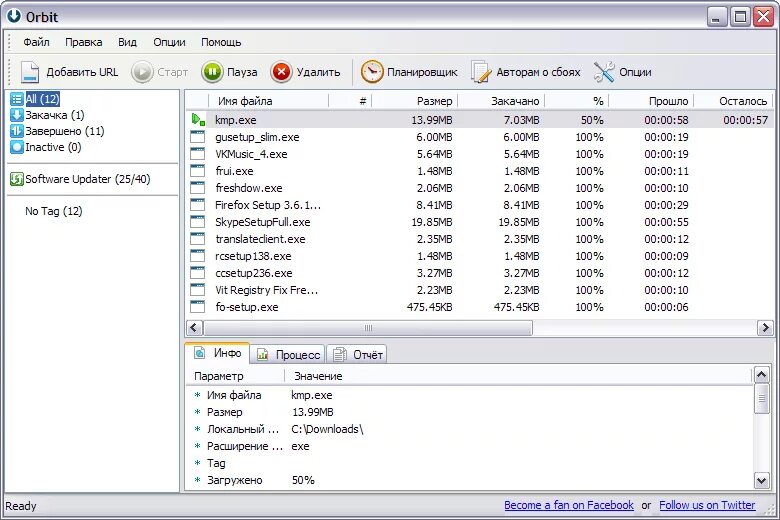Sort by the % column header
The width and height of the screenshot is (780, 520).
coord(577,101)
